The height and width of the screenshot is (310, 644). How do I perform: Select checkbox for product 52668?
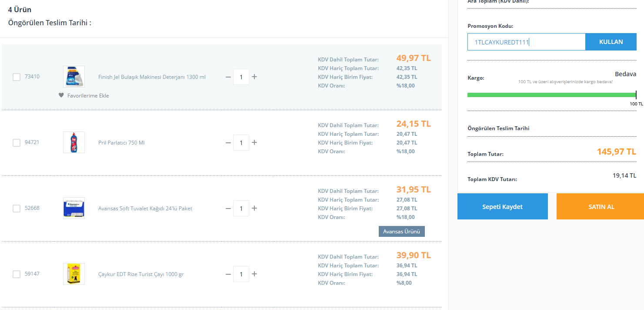[x=17, y=209]
